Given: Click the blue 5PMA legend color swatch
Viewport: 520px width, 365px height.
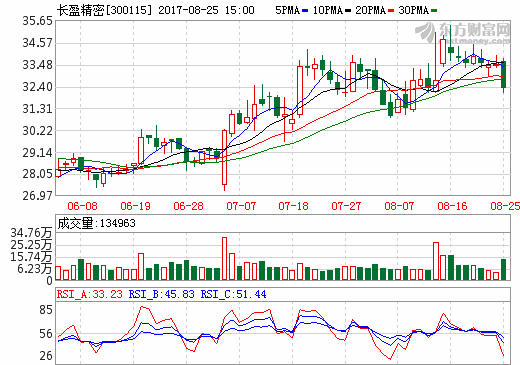Looking at the screenshot, I should (305, 11).
